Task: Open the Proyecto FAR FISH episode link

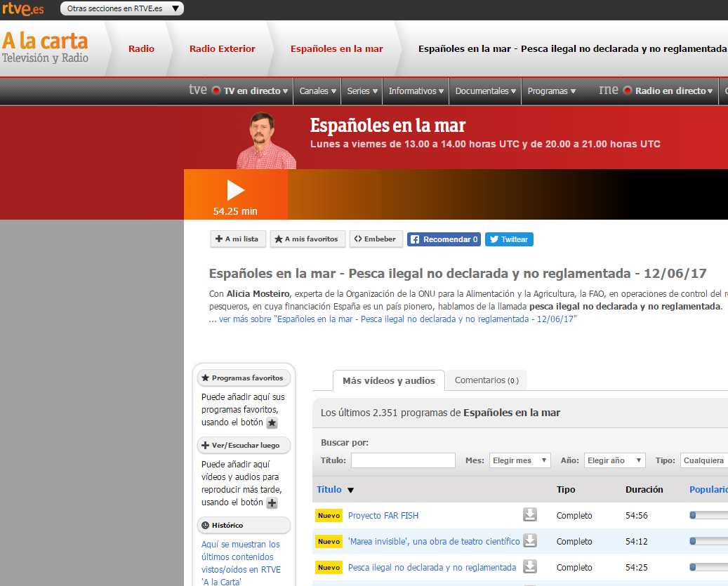Action: [x=383, y=516]
